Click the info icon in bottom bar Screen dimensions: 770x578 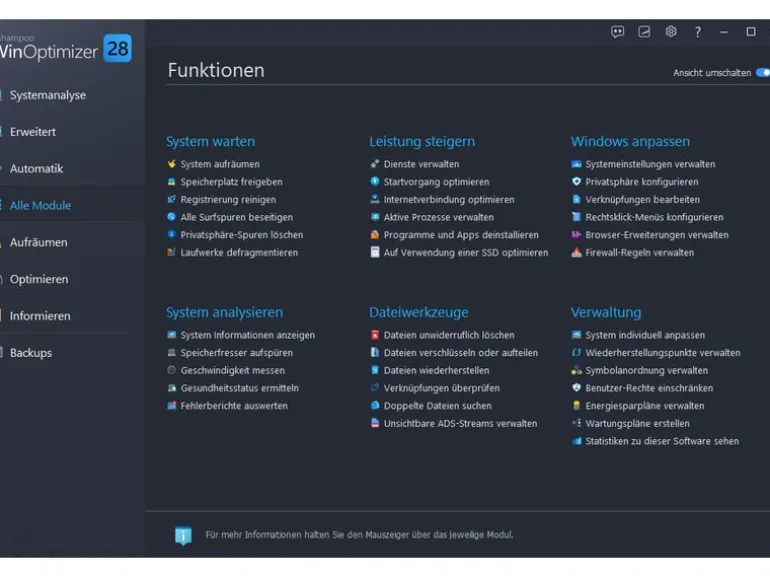[183, 535]
